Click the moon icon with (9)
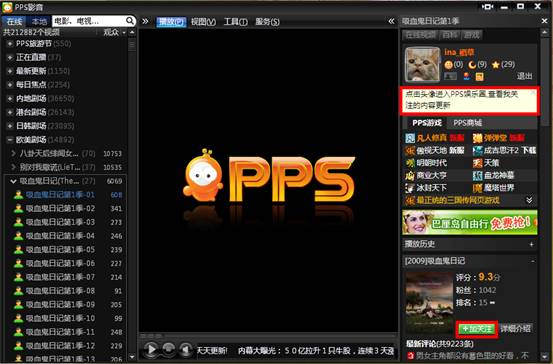The width and height of the screenshot is (553, 364). click(x=472, y=65)
